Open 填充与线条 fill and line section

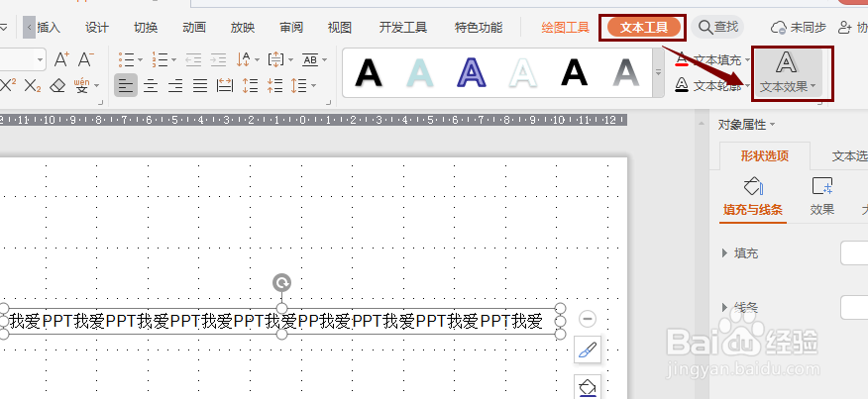pyautogui.click(x=753, y=198)
